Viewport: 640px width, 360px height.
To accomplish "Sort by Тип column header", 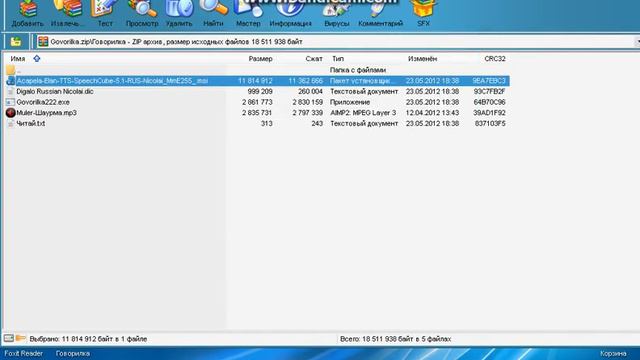I will click(x=338, y=59).
